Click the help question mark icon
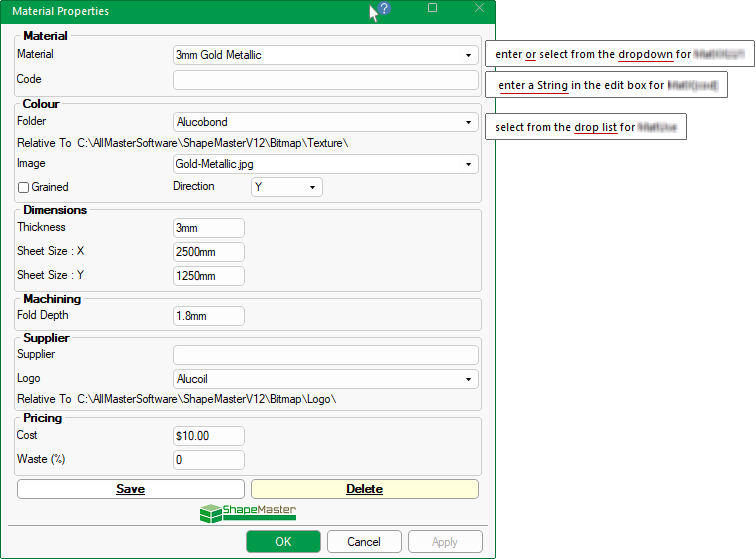Screen dimensions: 756x559 [384, 8]
